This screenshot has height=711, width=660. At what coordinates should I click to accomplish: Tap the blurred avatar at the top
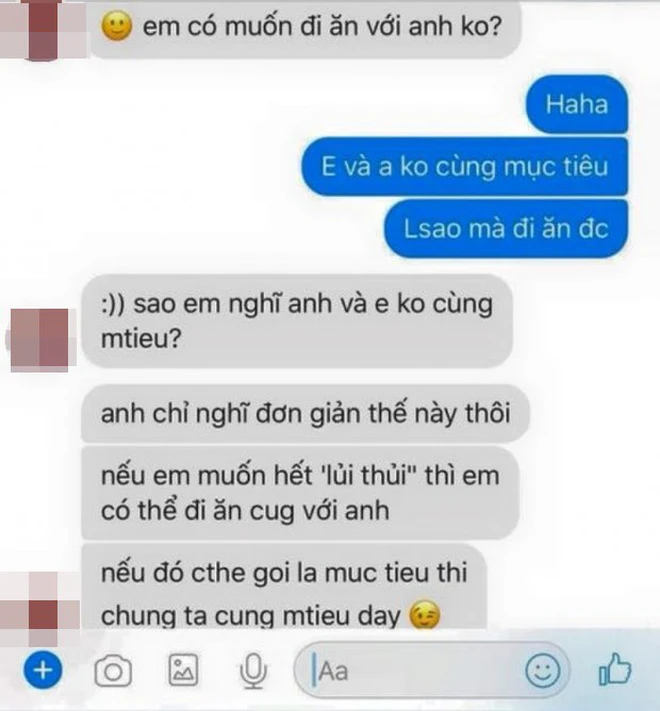(43, 29)
